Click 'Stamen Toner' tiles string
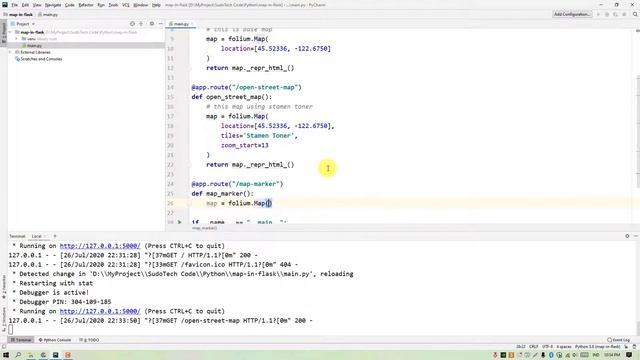Image resolution: width=640 pixels, height=360 pixels. pyautogui.click(x=270, y=136)
